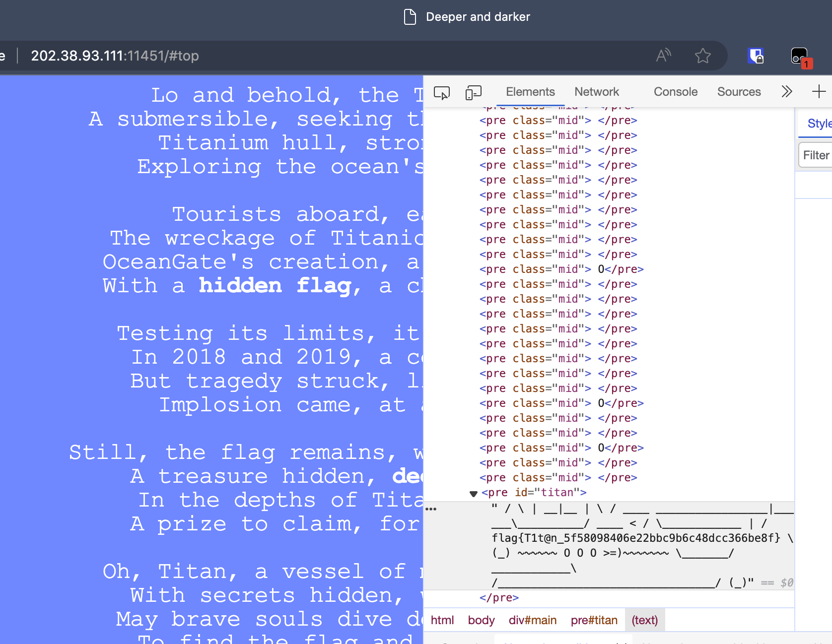Open more DevTools tabs chevron
Screen dimensions: 832x644
787,92
